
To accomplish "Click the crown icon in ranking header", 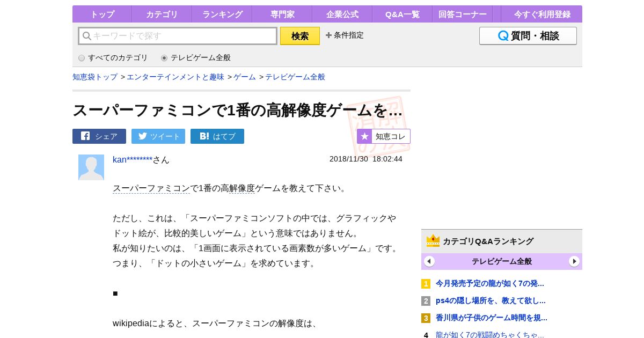I will 433,241.
